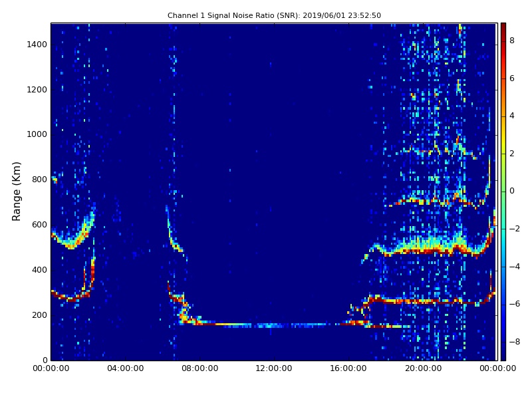Image resolution: width=532 pixels, height=399 pixels.
Task: Click the colorbar tick label −2
Action: [515, 229]
